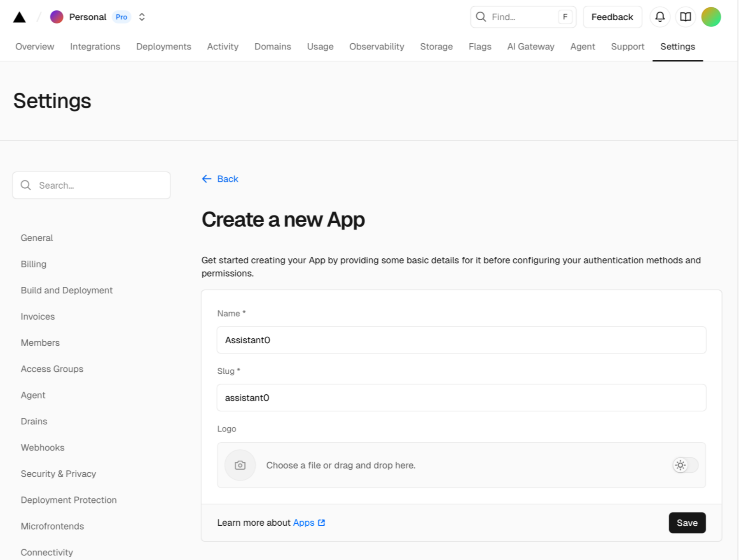Open the documentation book icon
Image resolution: width=739 pixels, height=560 pixels.
tap(685, 17)
